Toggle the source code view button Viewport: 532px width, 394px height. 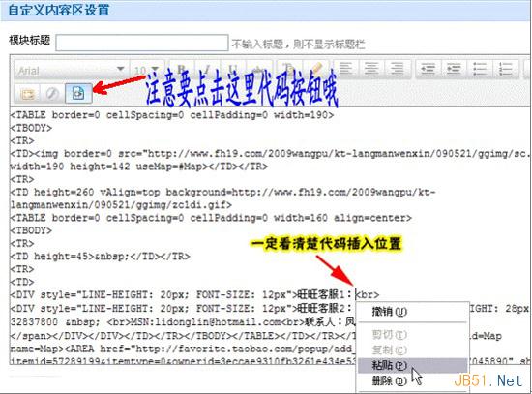click(x=78, y=93)
